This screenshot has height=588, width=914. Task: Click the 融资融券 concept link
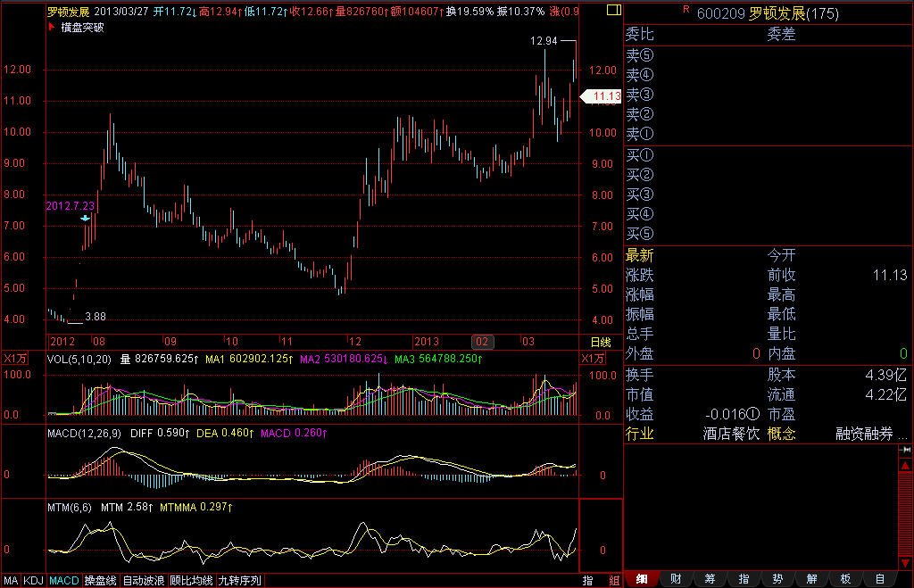pos(863,434)
